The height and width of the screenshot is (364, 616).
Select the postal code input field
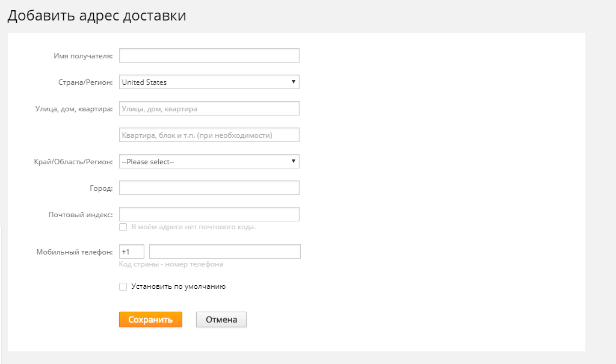pos(209,214)
